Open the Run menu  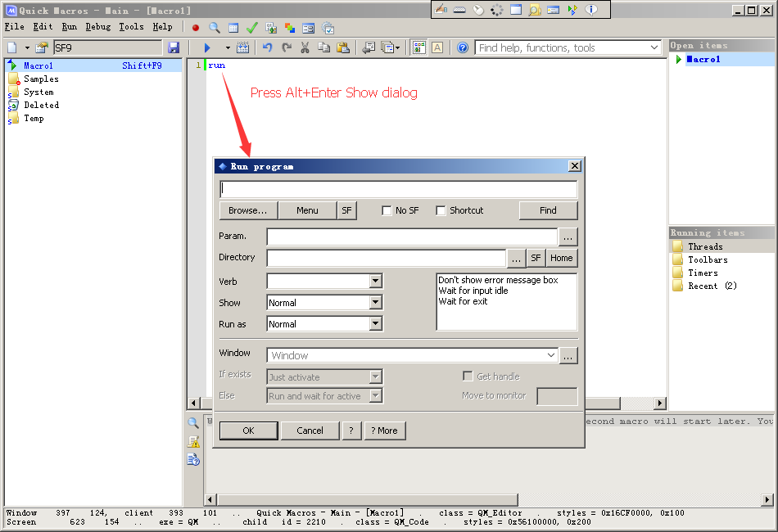coord(69,27)
